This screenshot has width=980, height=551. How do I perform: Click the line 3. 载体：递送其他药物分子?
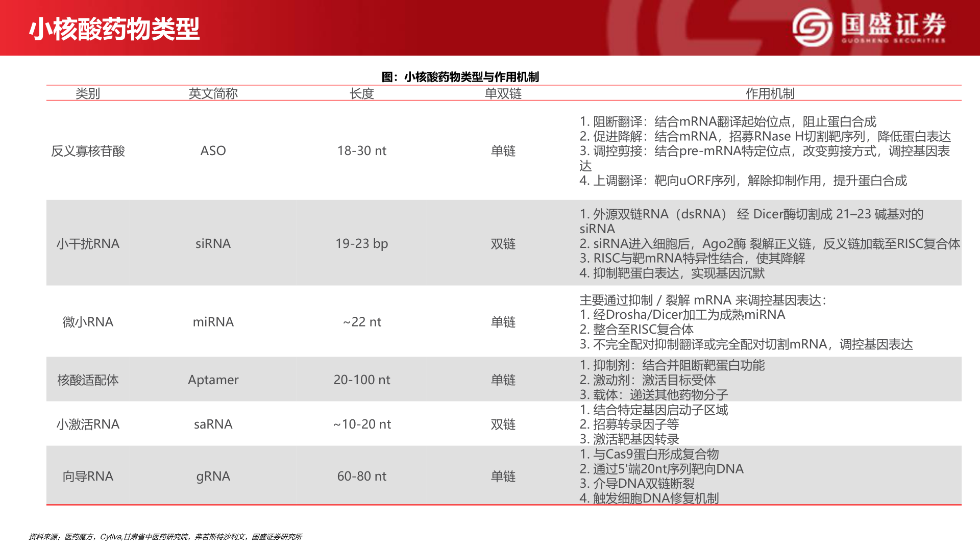point(654,395)
